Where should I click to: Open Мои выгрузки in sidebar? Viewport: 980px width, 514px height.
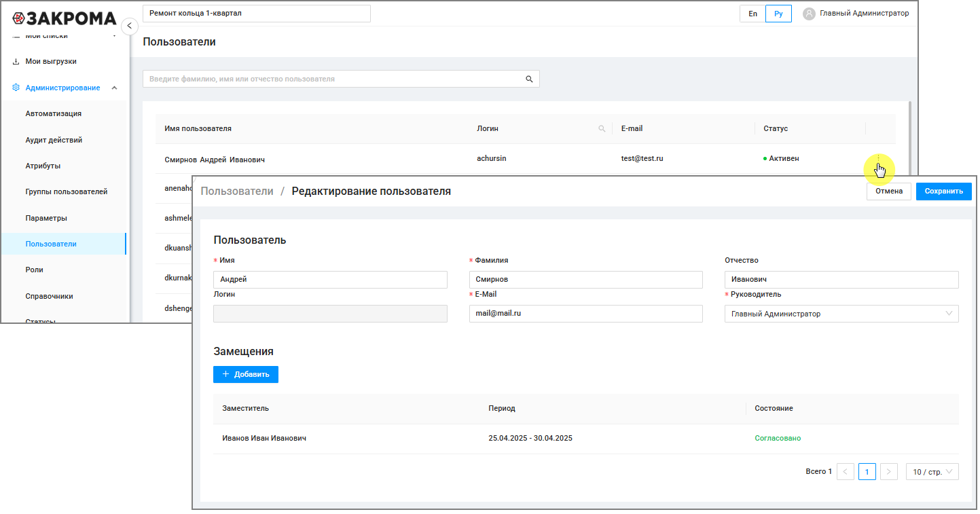[x=51, y=62]
